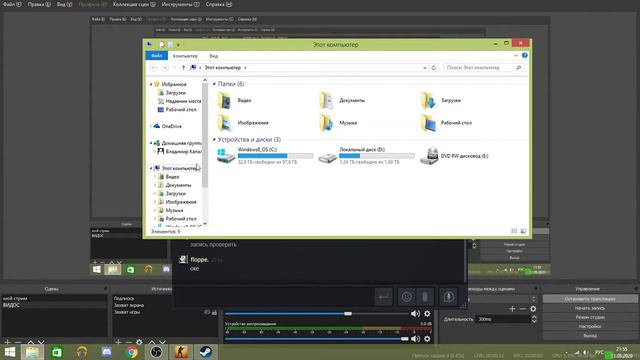Click the Windows8_OS (C:) drive usage bar
The image size is (640, 360).
click(276, 156)
